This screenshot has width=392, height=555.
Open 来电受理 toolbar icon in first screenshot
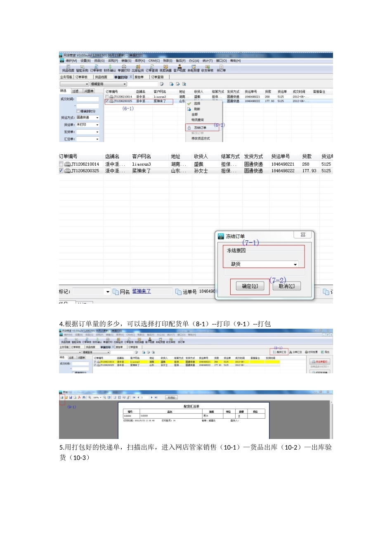[x=194, y=66]
